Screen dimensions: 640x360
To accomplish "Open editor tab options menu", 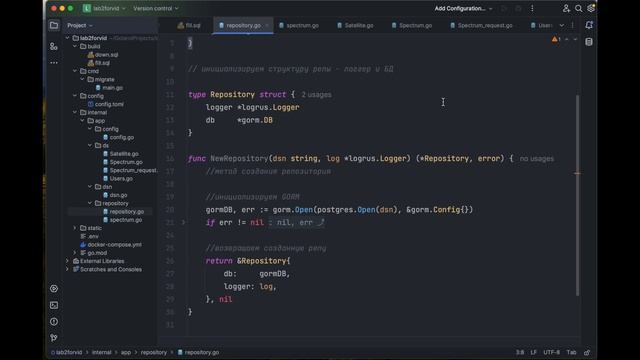I will coord(572,25).
